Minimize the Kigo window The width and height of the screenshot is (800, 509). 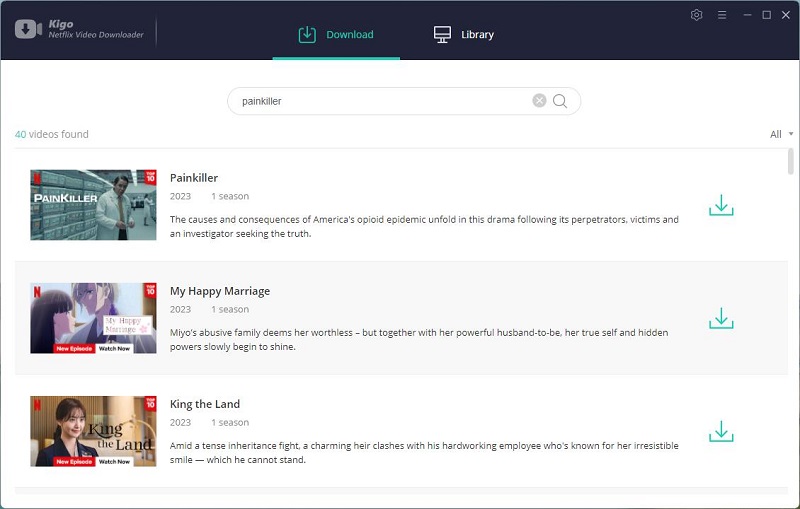(747, 15)
